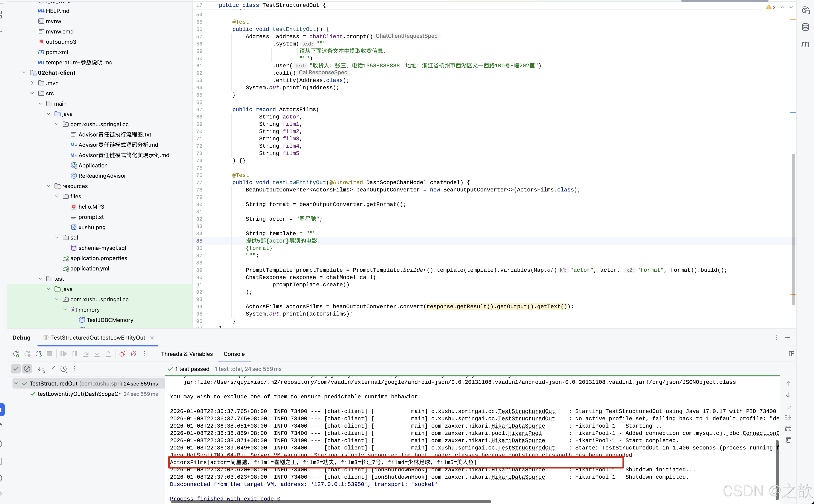The width and height of the screenshot is (814, 504).
Task: Open application.yml in project tree
Action: tap(90, 269)
